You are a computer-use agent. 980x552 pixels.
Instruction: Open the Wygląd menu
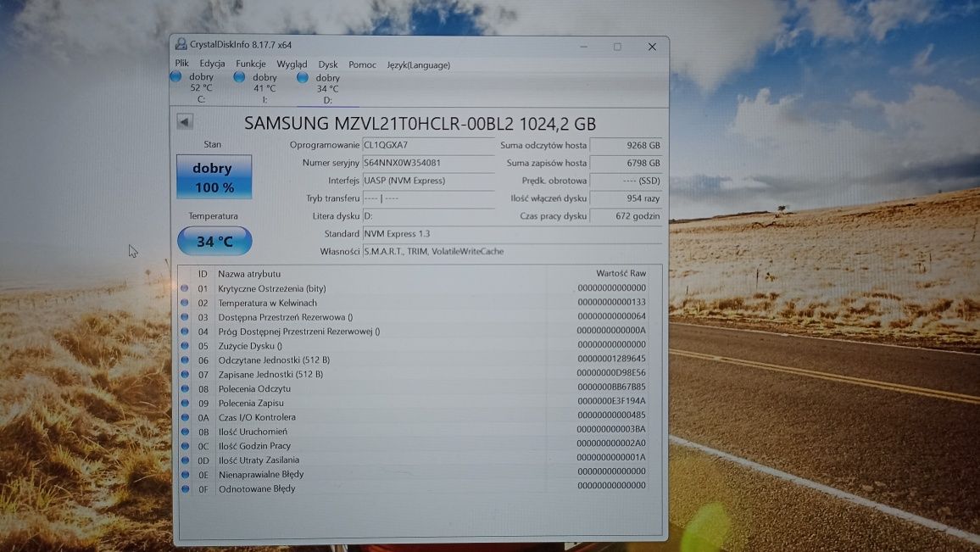(x=292, y=64)
